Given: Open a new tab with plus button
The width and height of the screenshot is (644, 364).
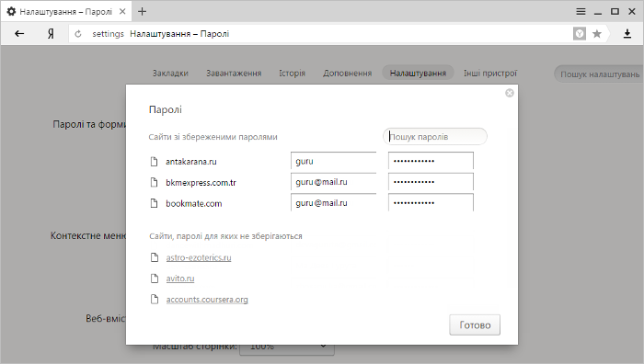Looking at the screenshot, I should click(x=142, y=12).
